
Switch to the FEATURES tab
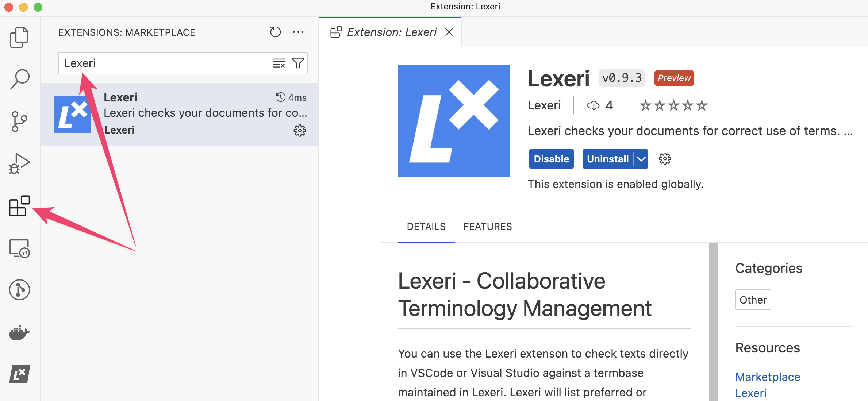tap(488, 227)
